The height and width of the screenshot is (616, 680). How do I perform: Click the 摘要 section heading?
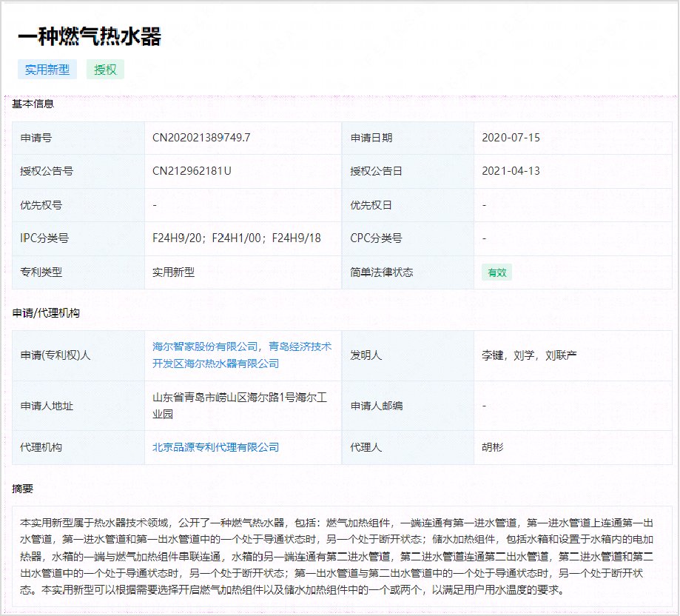[x=22, y=489]
